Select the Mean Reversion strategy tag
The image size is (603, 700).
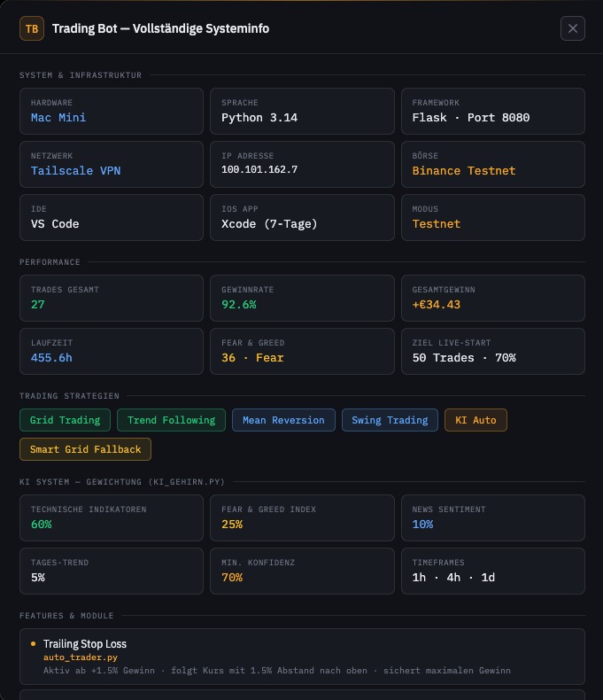[x=283, y=420]
